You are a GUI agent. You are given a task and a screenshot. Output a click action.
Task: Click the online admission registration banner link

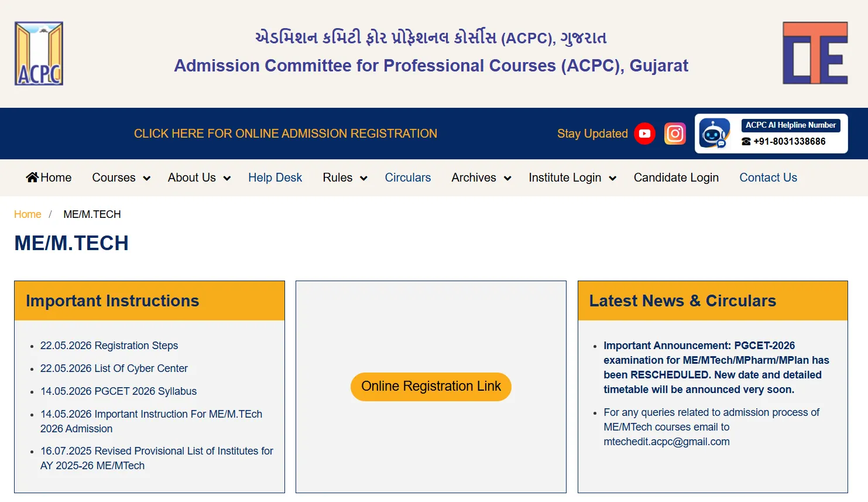pos(286,134)
